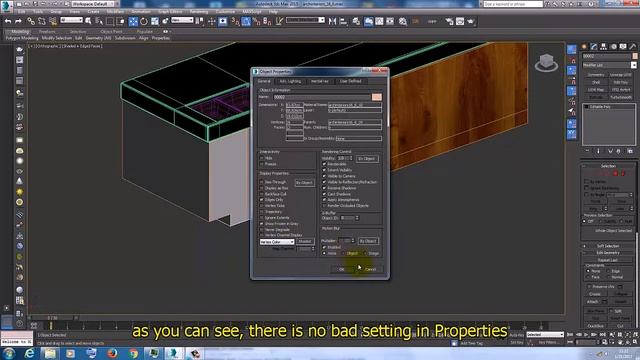Click the ViewCube in the viewport

tap(546, 63)
